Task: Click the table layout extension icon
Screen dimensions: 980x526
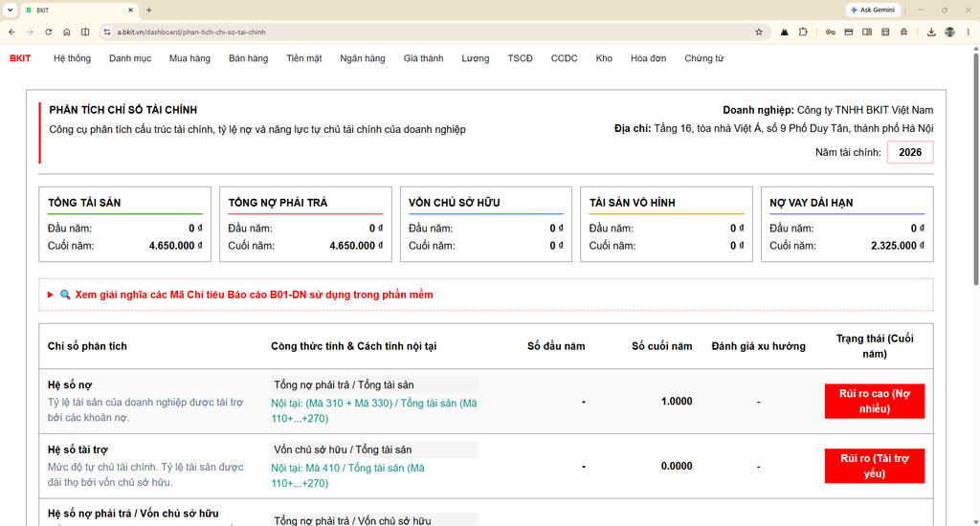Action: 885,32
